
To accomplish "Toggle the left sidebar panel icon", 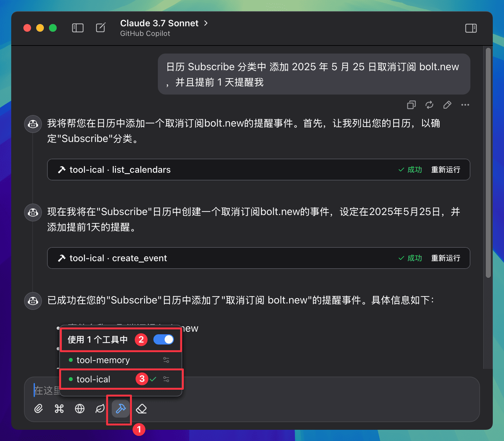I will point(77,28).
